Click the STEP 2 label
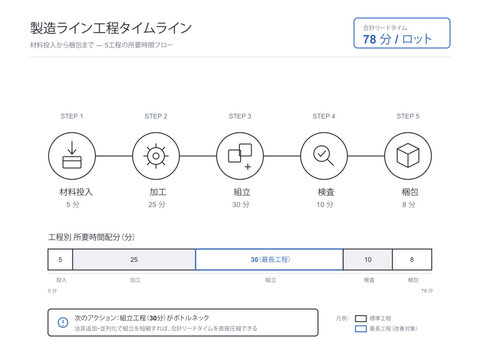 pyautogui.click(x=156, y=116)
